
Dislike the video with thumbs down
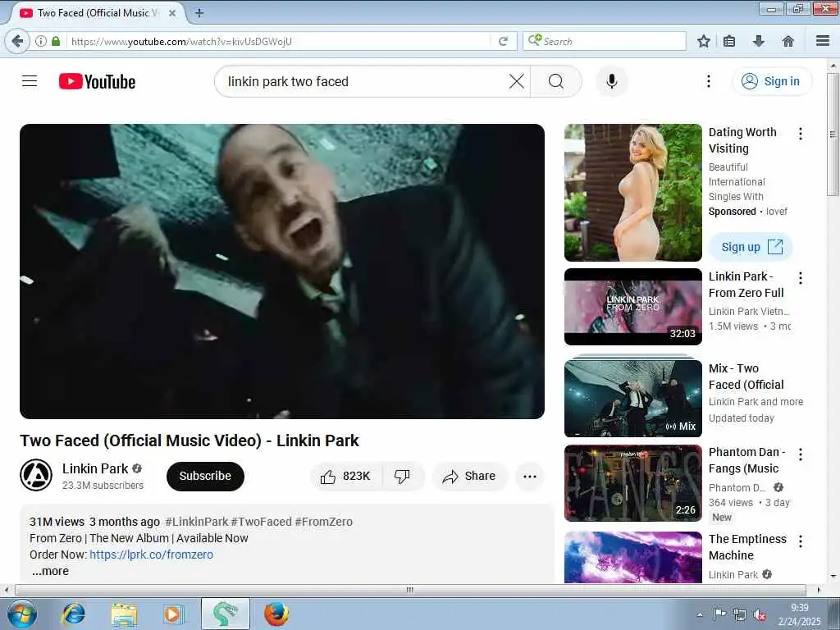pyautogui.click(x=402, y=477)
